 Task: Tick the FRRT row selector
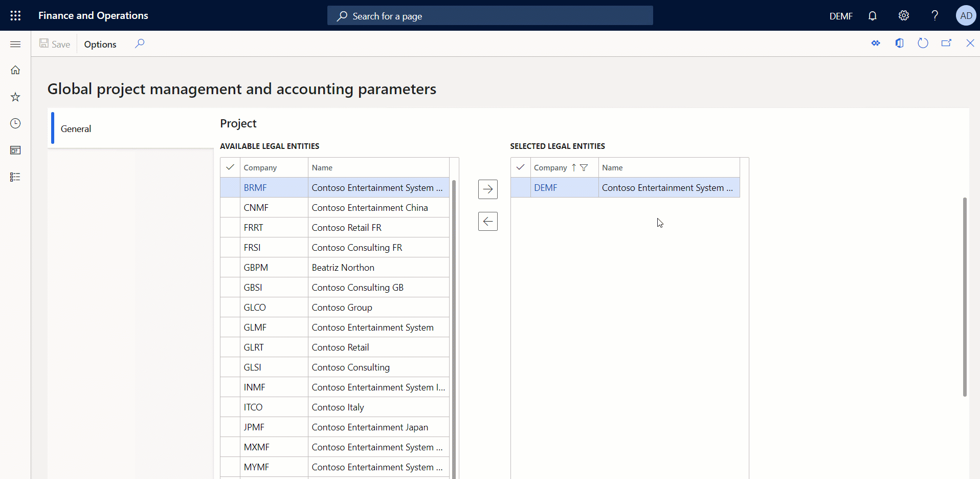[x=230, y=227]
